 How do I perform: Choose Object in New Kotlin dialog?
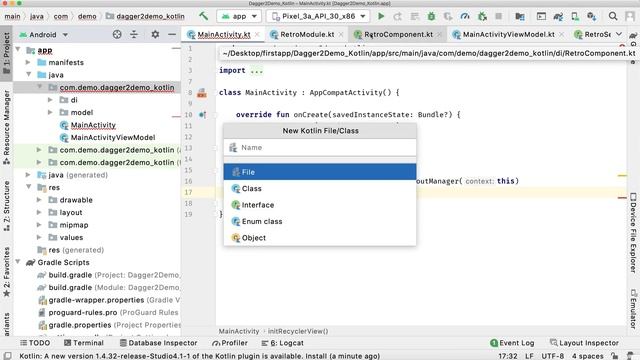click(x=320, y=238)
